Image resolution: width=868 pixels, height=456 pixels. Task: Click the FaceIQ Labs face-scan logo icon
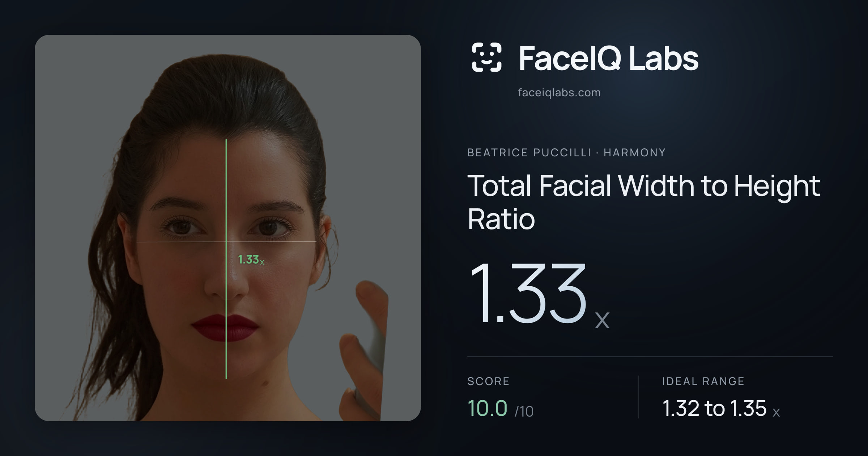coord(486,57)
